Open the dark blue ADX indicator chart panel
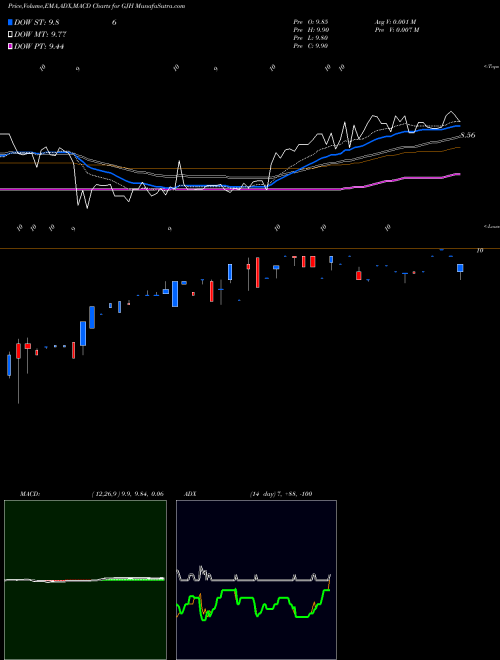The height and width of the screenshot is (660, 500). (x=256, y=580)
